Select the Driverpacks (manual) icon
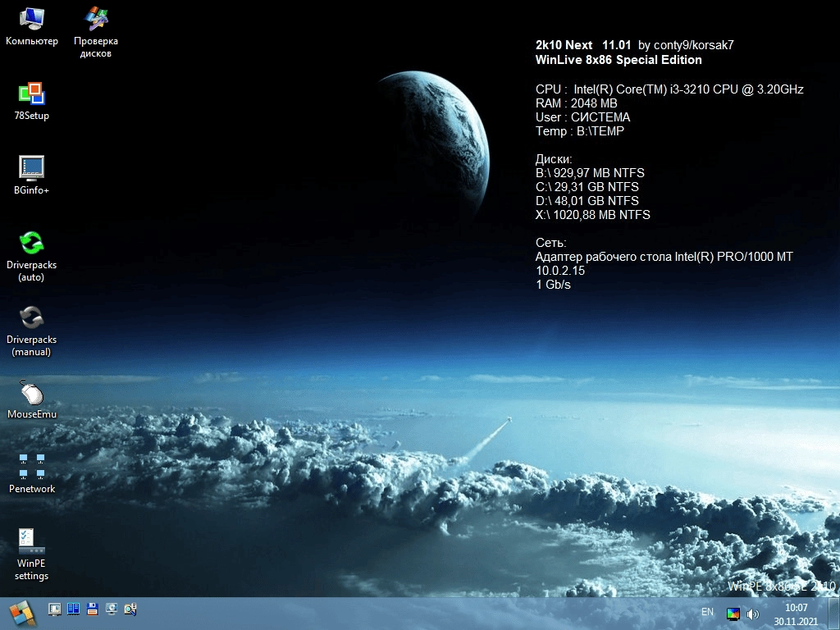The height and width of the screenshot is (630, 840). tap(32, 331)
